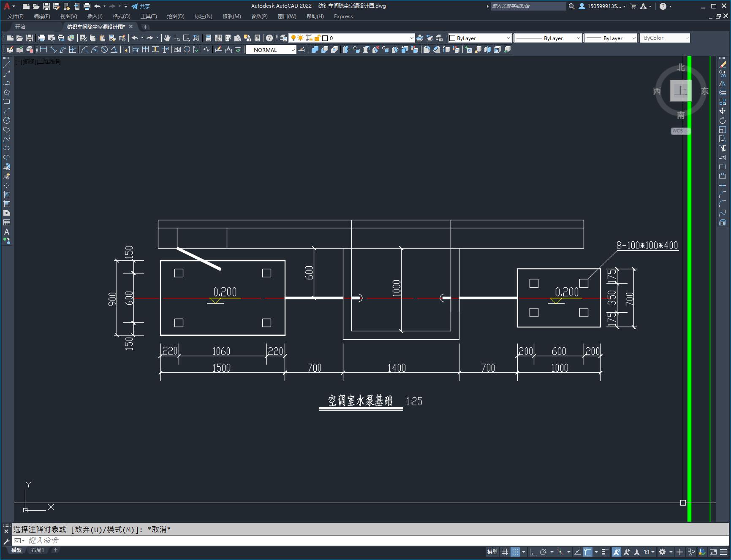Add a new drawing tab with plus button
The height and width of the screenshot is (560, 731).
(146, 27)
